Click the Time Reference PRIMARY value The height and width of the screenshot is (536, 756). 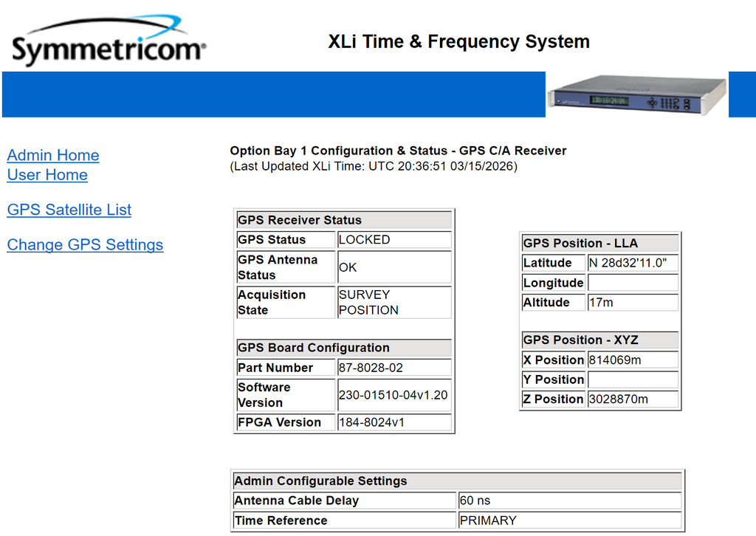tap(568, 520)
